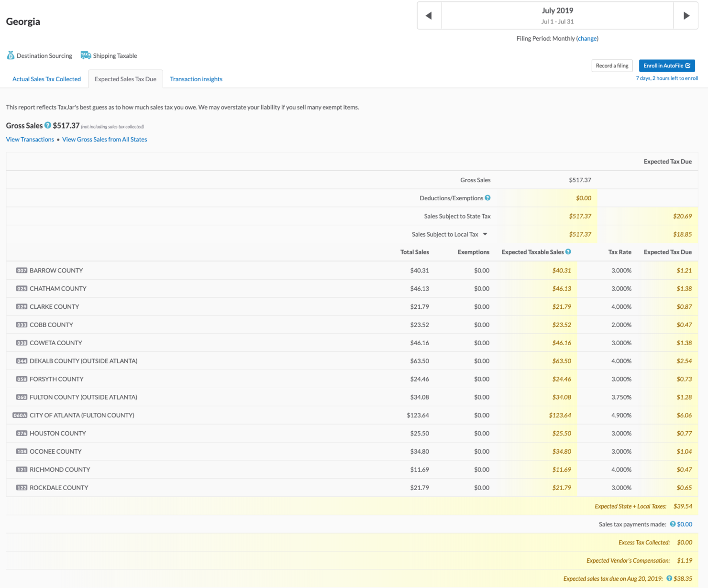This screenshot has width=708, height=588.
Task: Click the 7 days left to enroll link
Action: pyautogui.click(x=667, y=78)
